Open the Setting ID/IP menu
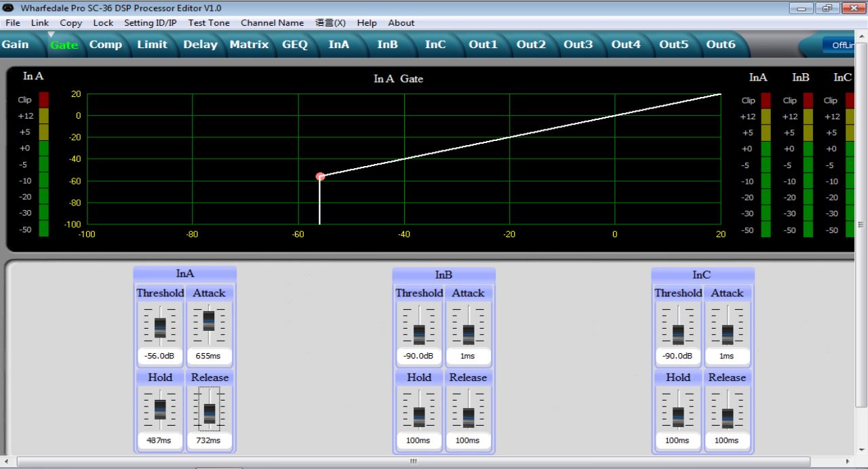 tap(150, 22)
